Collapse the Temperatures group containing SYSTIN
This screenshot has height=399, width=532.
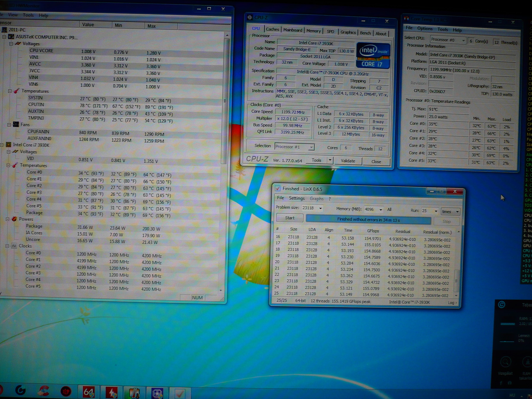pos(10,91)
